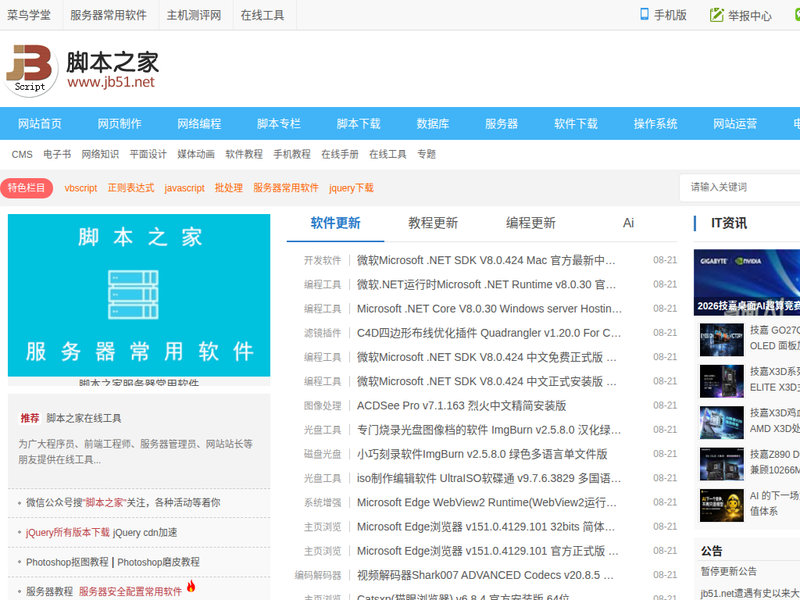The width and height of the screenshot is (800, 600).
Task: Switch to the 软件更新 tab
Action: (x=335, y=223)
